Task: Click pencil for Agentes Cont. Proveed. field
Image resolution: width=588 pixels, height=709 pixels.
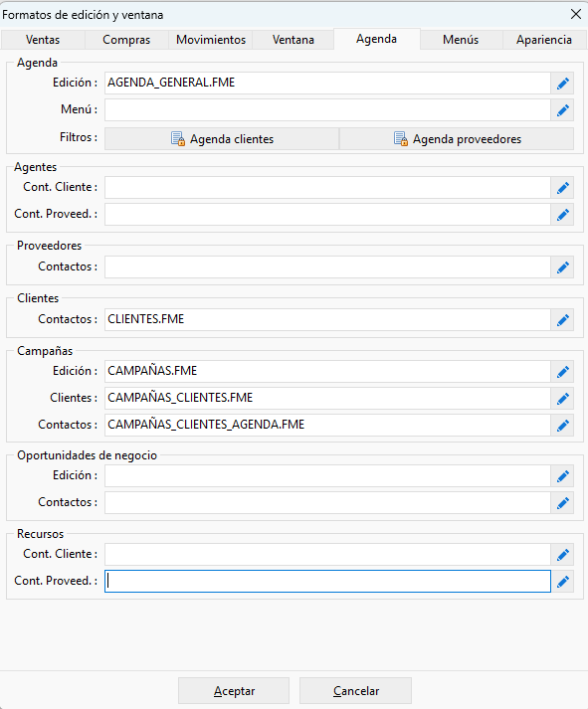Action: click(563, 215)
